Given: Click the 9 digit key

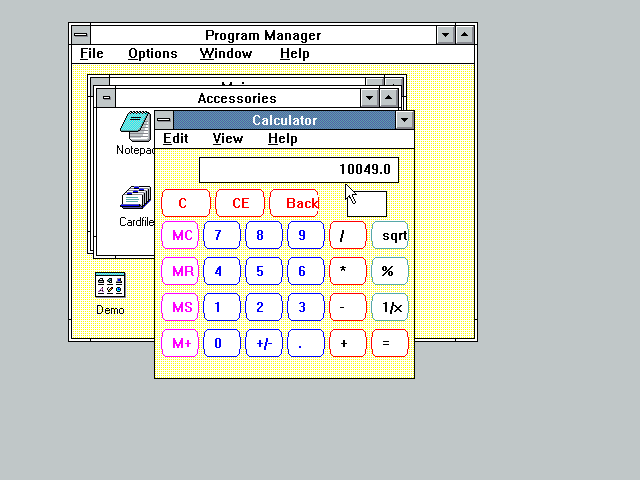Looking at the screenshot, I should pyautogui.click(x=306, y=235).
